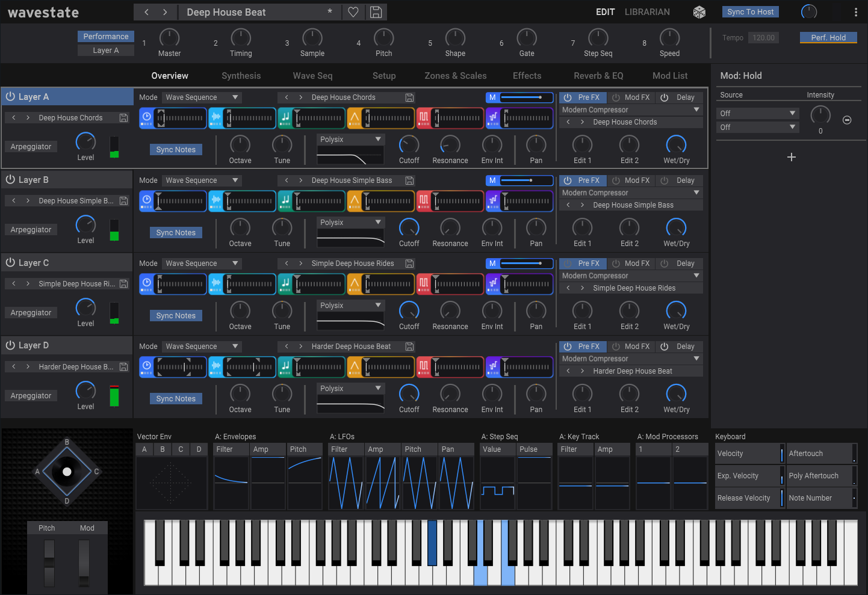Click Layer B Sync Notes button
868x595 pixels.
coord(176,233)
